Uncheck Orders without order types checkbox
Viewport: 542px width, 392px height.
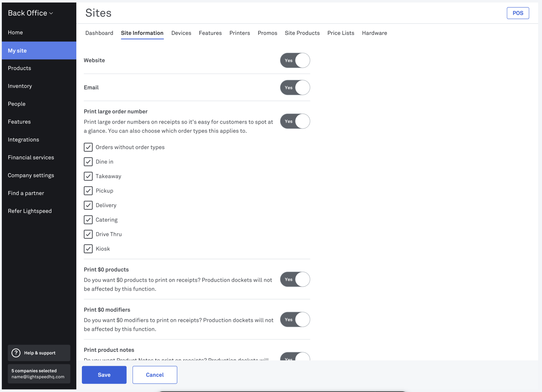pyautogui.click(x=88, y=147)
